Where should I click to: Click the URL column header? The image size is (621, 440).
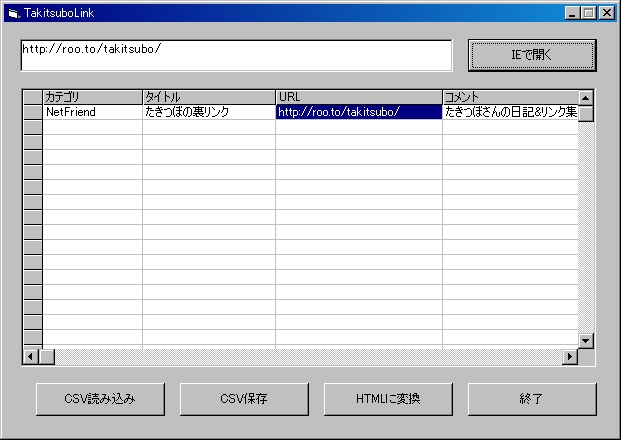pyautogui.click(x=358, y=97)
